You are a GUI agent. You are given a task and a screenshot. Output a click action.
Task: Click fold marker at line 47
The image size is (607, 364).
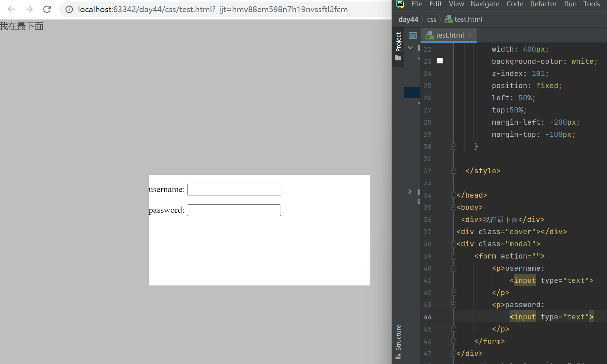coord(453,353)
